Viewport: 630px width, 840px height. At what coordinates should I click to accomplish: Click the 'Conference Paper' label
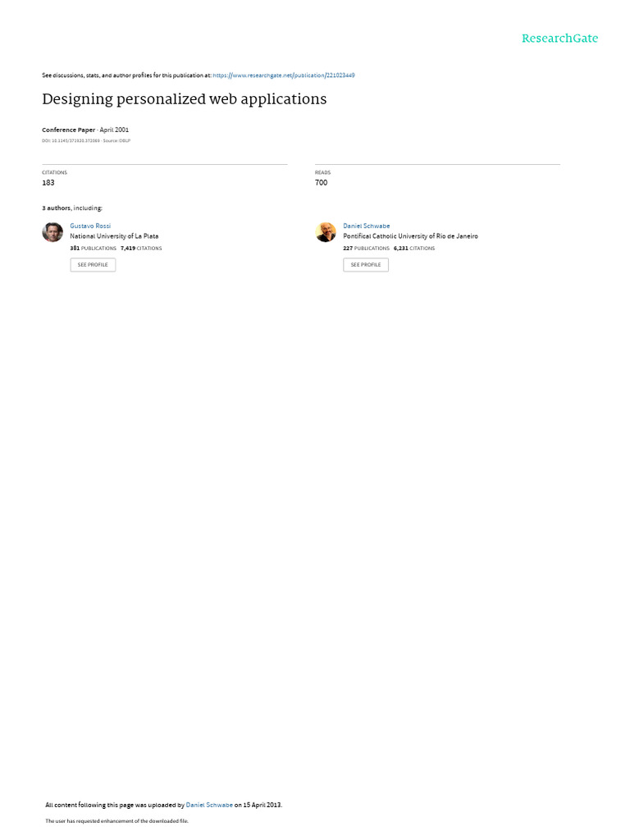tap(69, 130)
